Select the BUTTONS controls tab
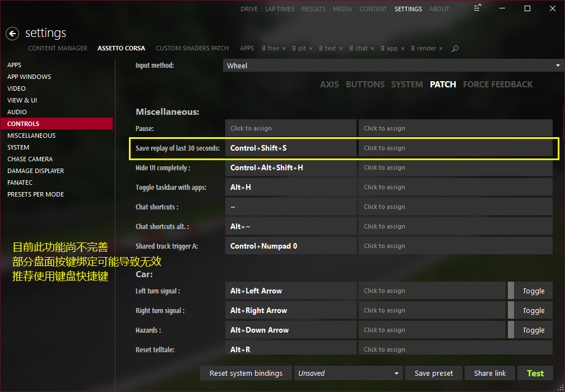This screenshot has width=565, height=392. point(365,84)
